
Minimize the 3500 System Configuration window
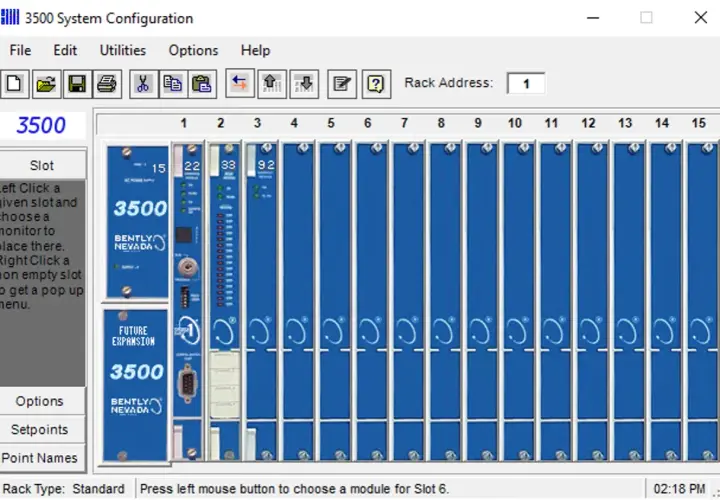point(593,18)
